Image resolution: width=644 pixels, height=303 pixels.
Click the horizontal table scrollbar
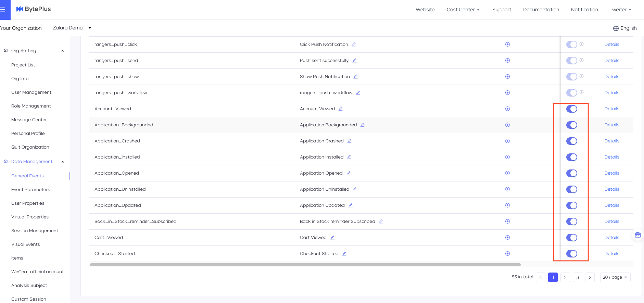(305, 265)
